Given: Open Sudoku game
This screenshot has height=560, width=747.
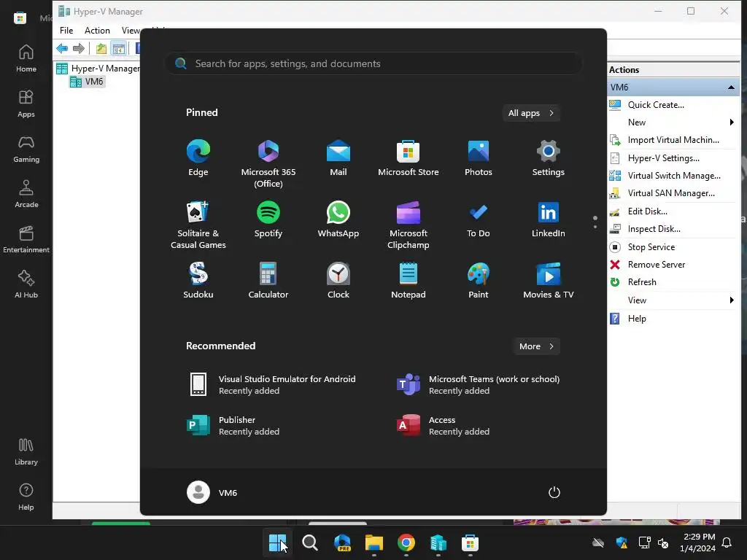Looking at the screenshot, I should [198, 281].
